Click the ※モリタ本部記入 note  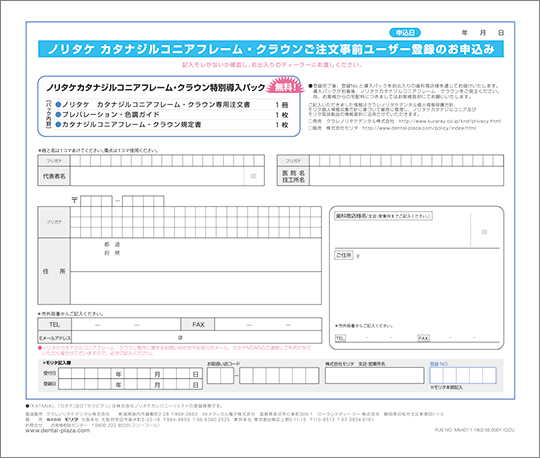446,387
